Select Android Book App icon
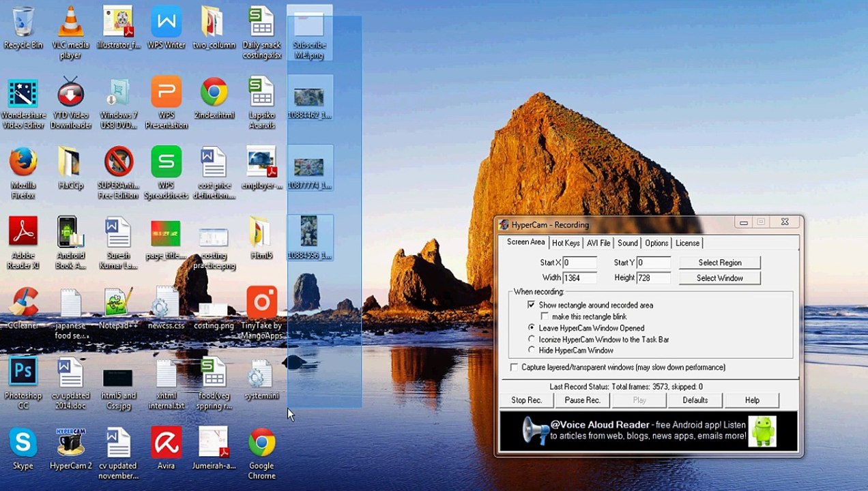This screenshot has height=491, width=868. (x=70, y=243)
